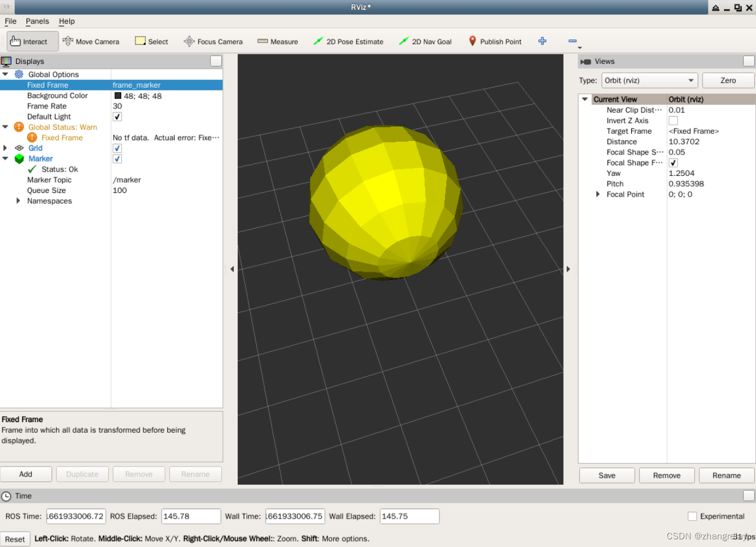
Task: Collapse left panel using arrow handle
Action: [x=232, y=269]
